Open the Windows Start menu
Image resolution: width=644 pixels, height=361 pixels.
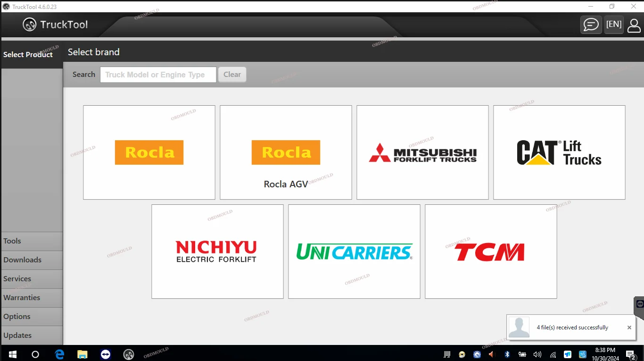(x=11, y=354)
